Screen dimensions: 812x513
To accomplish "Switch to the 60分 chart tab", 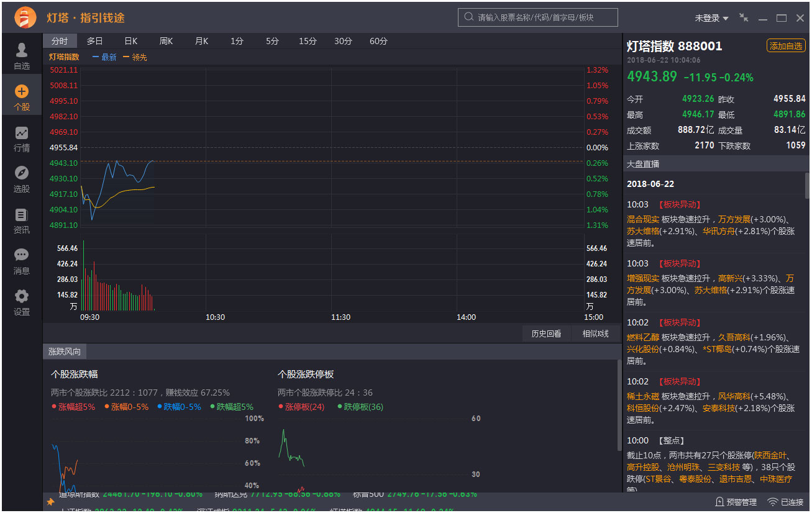I will pyautogui.click(x=379, y=41).
